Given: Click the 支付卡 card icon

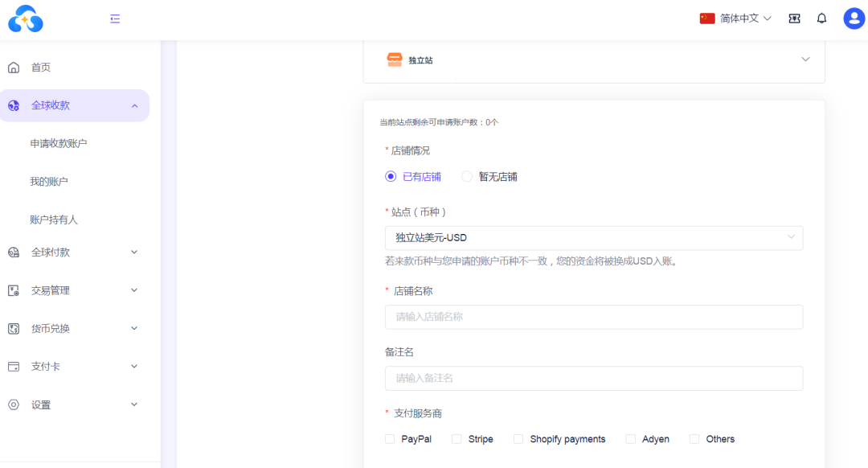Looking at the screenshot, I should 14,367.
